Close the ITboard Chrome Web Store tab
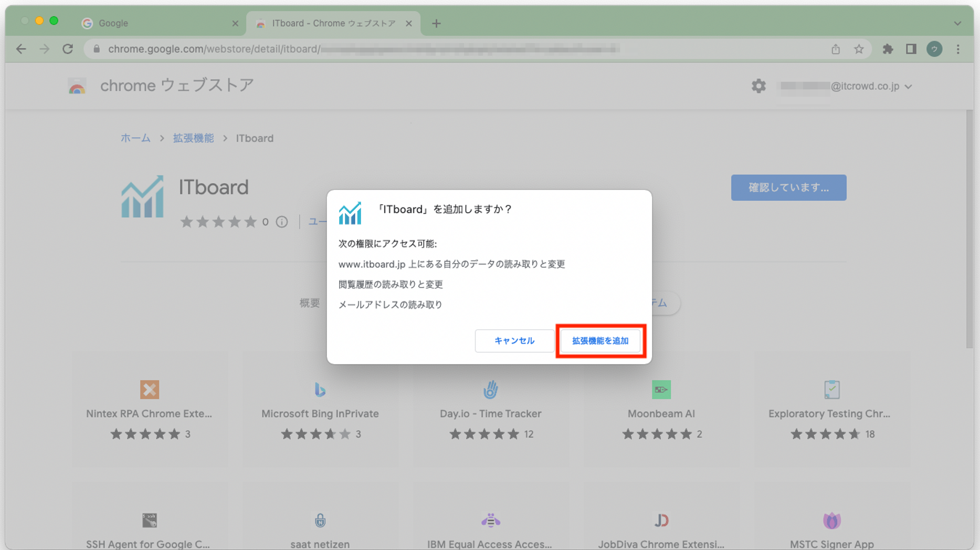 [x=409, y=23]
